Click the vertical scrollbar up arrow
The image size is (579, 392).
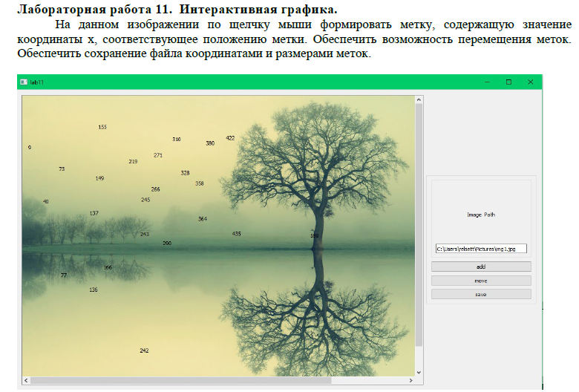tap(419, 99)
